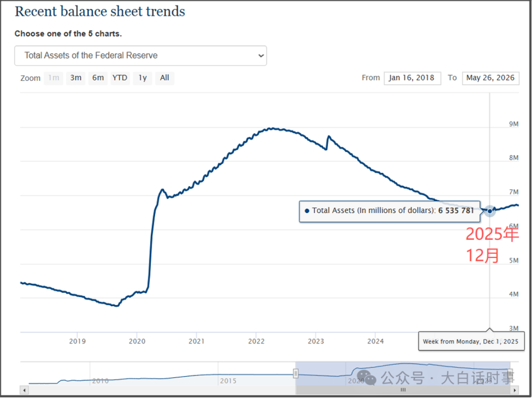Click the navigator left range handle
Screen dimensions: 532x399
coord(296,373)
